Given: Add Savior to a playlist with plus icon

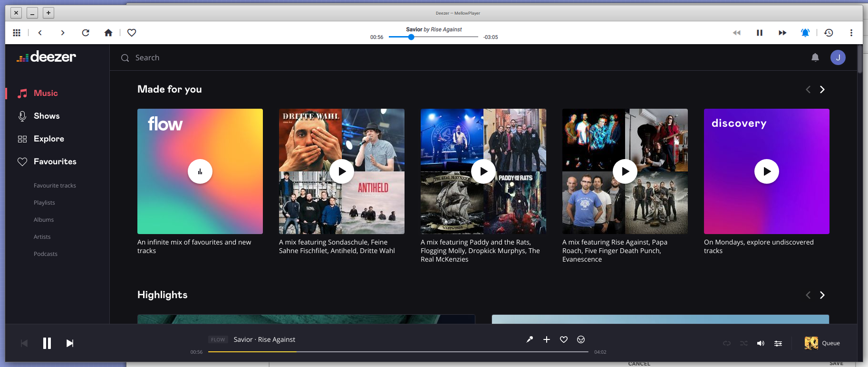Looking at the screenshot, I should point(547,339).
